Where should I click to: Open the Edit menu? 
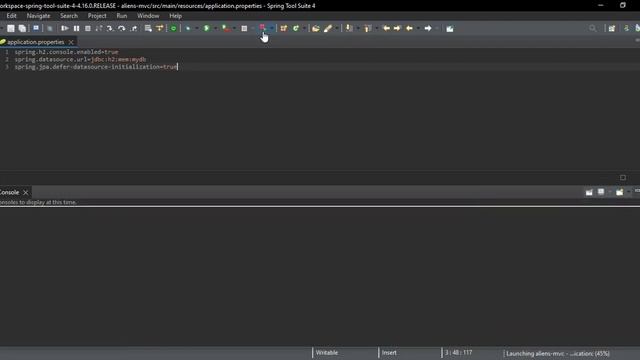(11, 16)
